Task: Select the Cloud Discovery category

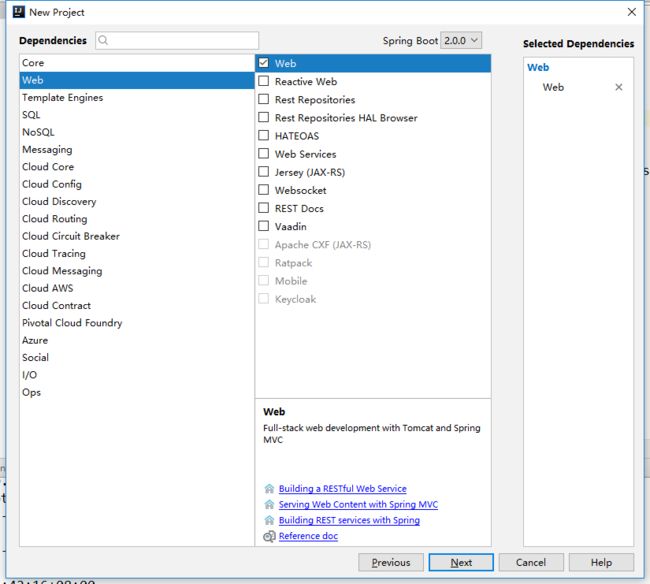Action: (137, 201)
